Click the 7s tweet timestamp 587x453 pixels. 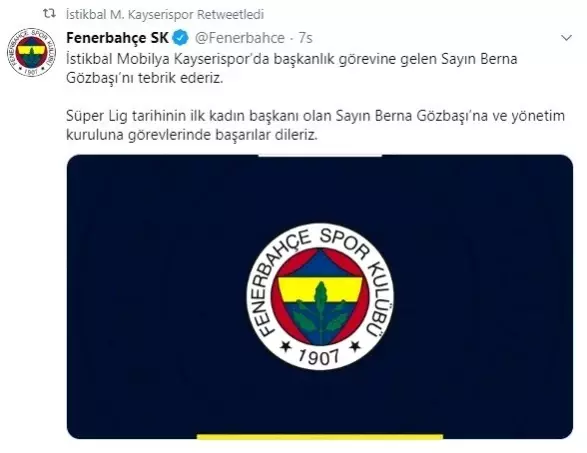tap(305, 38)
